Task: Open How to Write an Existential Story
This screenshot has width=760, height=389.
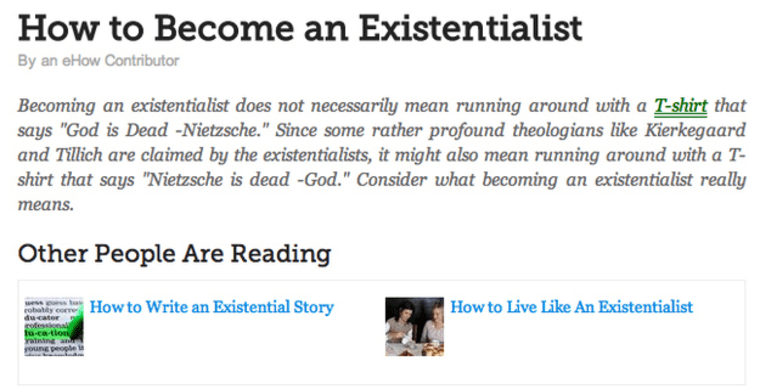Action: [212, 307]
